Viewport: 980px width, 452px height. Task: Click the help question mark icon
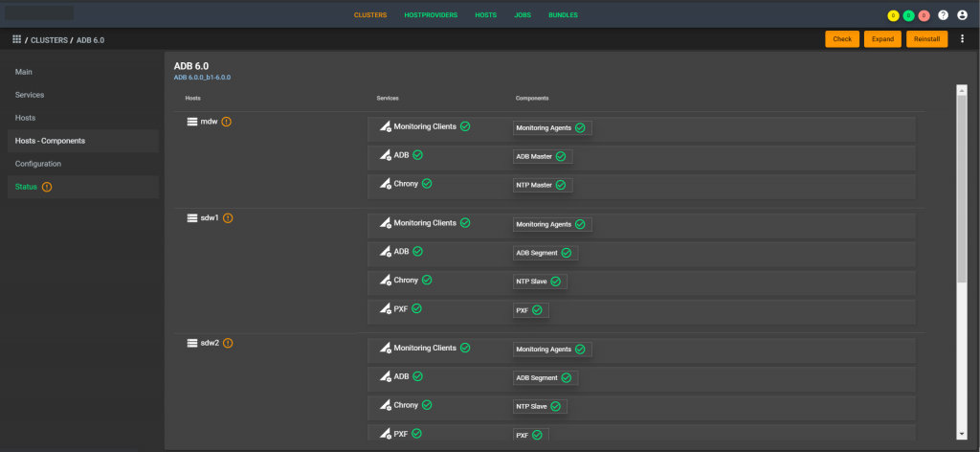click(x=943, y=15)
